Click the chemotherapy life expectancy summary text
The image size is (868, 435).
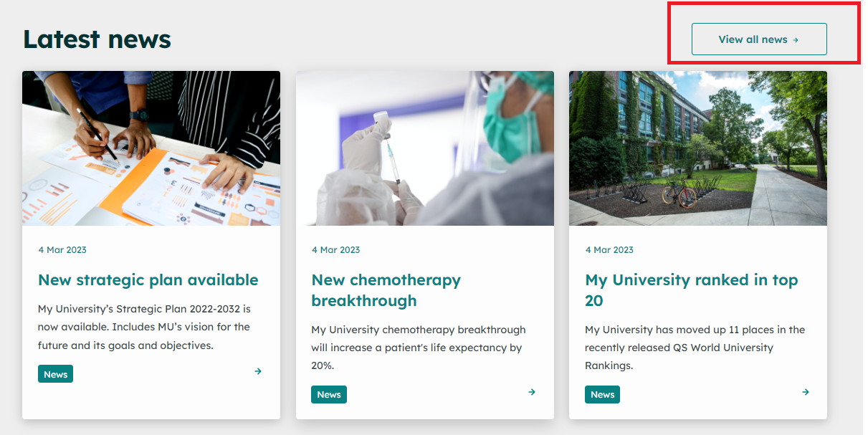click(x=418, y=348)
